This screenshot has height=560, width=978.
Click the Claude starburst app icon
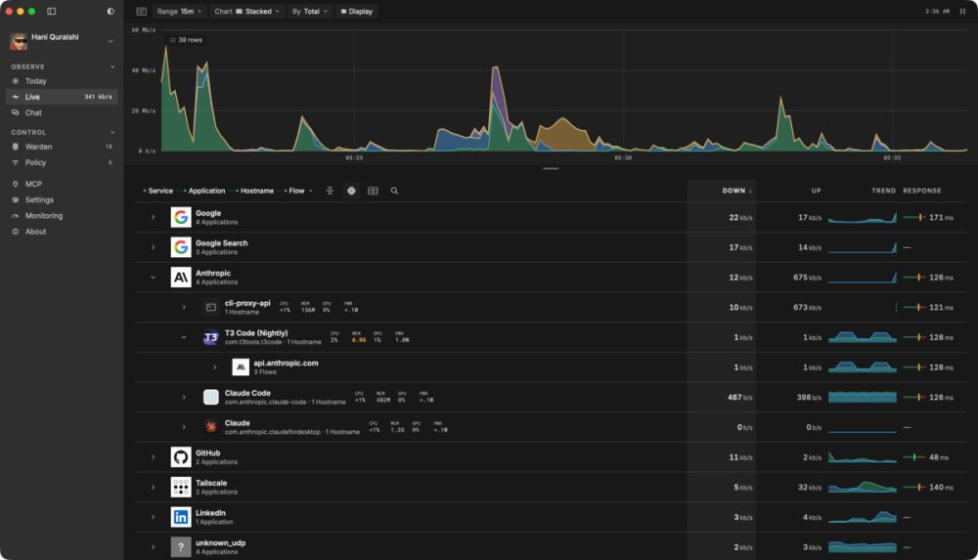(211, 427)
